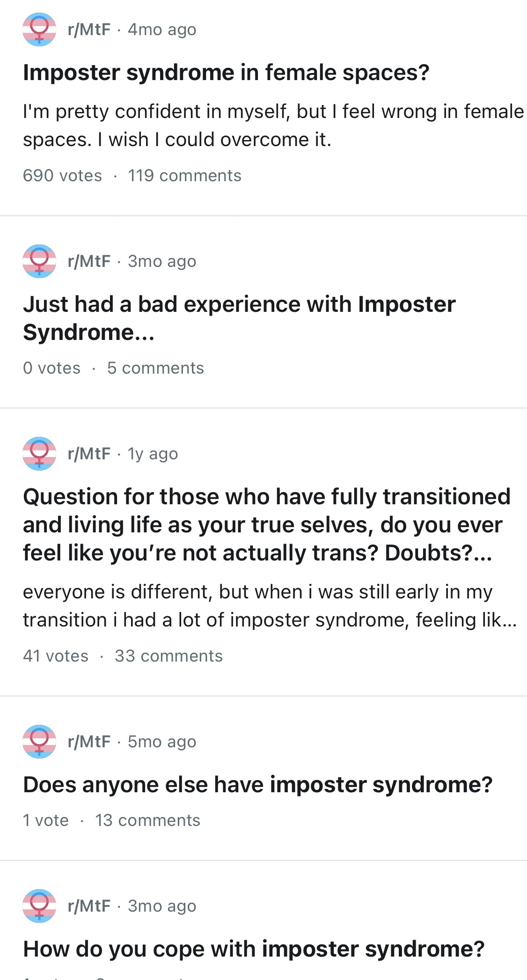Open post 'Just had a bad experience with Imposter Syndrome'
This screenshot has height=980, width=527.
click(239, 318)
